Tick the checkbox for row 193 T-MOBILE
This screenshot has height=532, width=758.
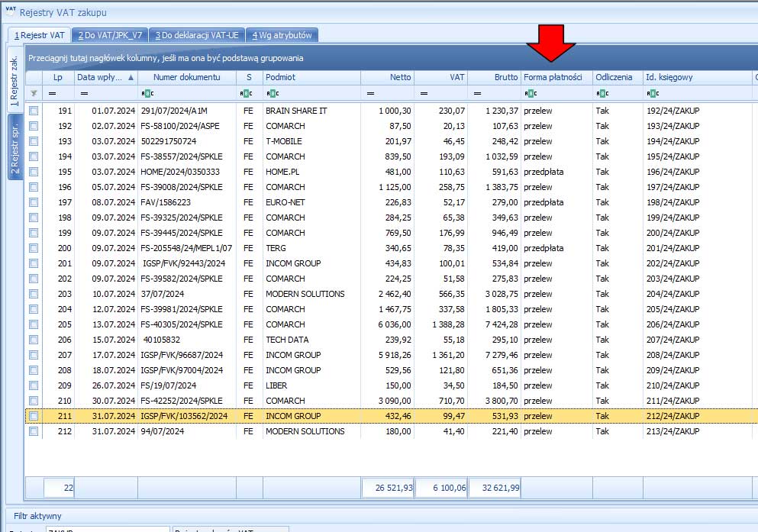[x=34, y=141]
